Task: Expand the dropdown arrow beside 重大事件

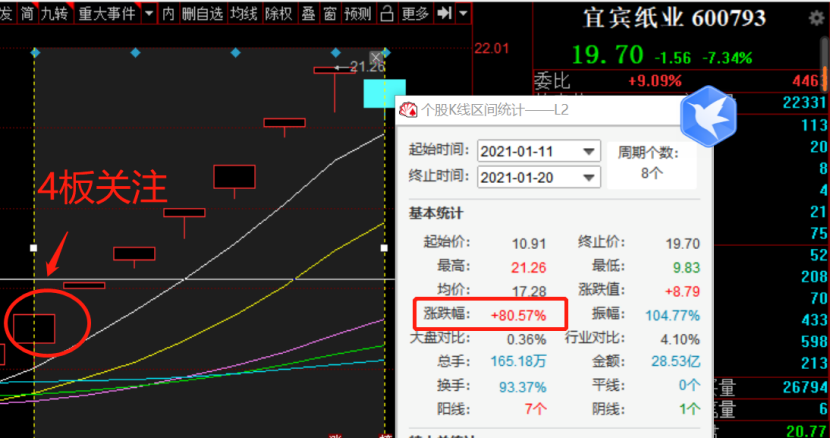Action: pyautogui.click(x=149, y=13)
